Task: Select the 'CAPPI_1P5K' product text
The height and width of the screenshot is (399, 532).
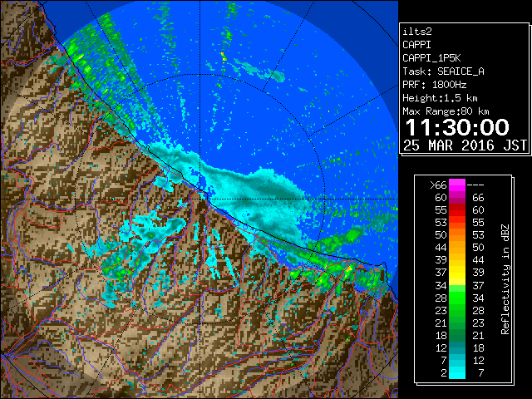Action: (431, 58)
